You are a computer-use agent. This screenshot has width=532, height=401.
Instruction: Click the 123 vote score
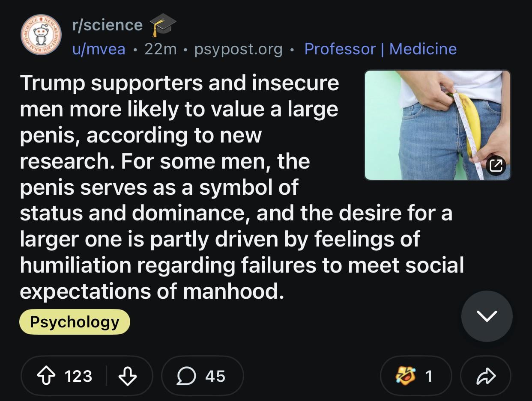tap(78, 376)
